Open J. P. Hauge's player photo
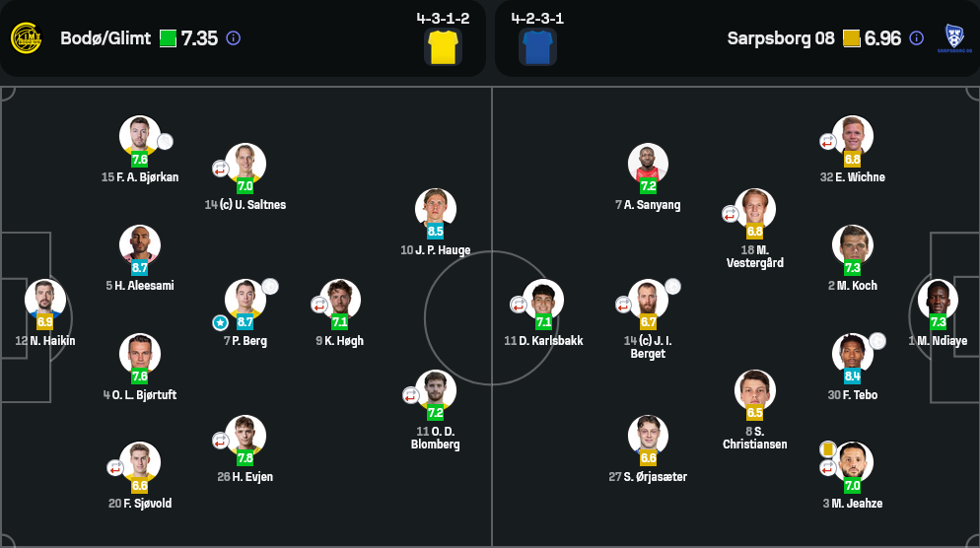This screenshot has width=980, height=548. [435, 208]
